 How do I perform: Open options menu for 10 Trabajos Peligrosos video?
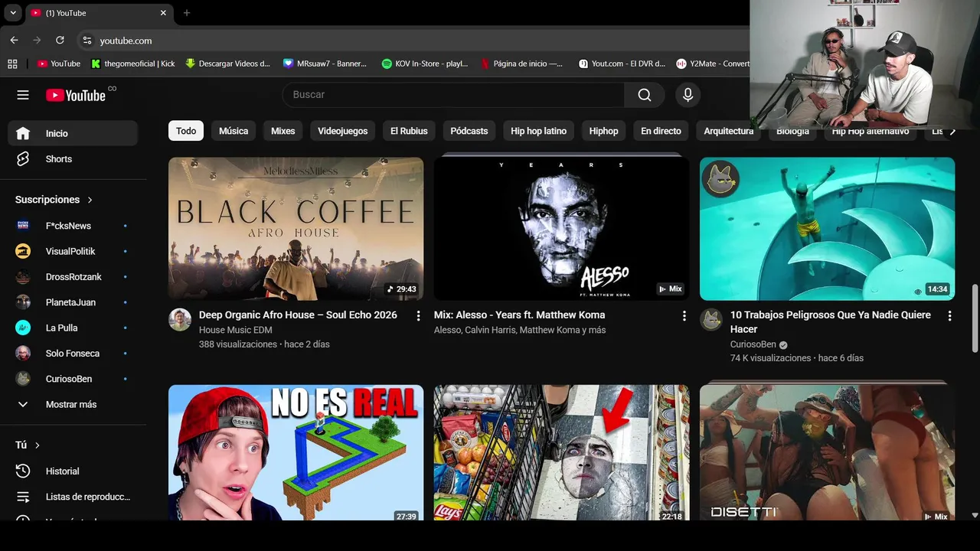point(949,315)
